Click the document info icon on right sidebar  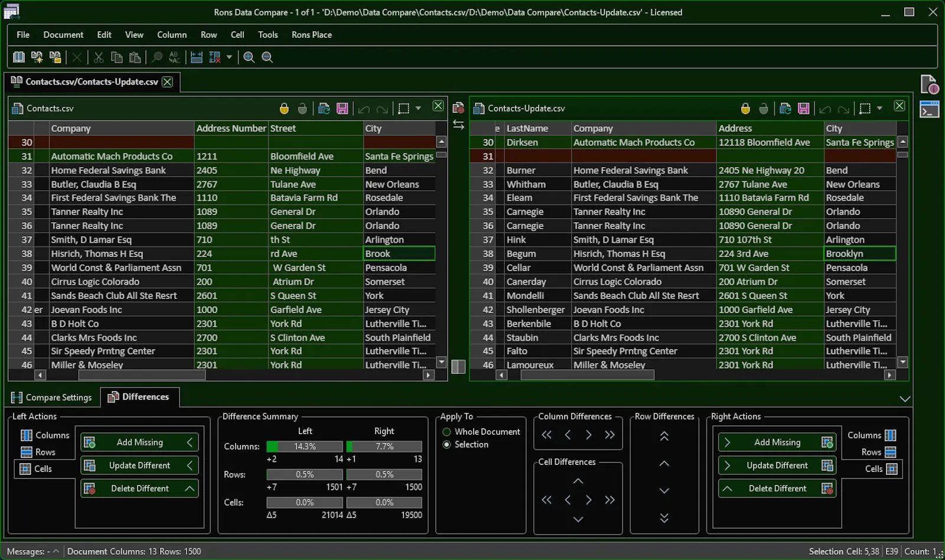point(930,84)
